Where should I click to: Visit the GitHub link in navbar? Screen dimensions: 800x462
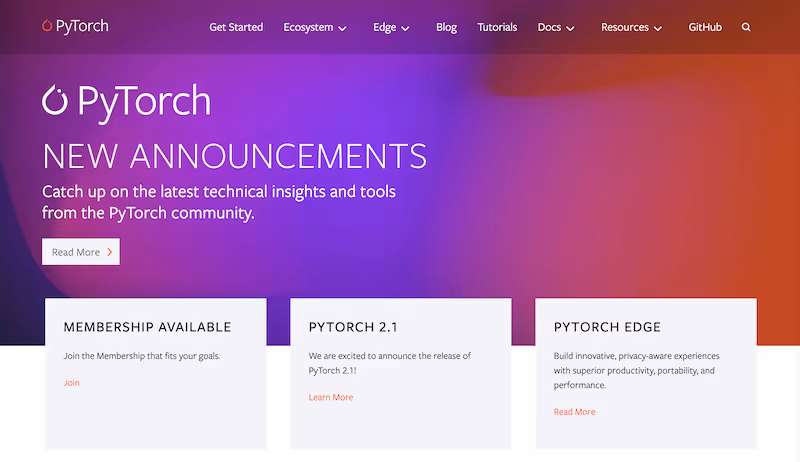705,27
